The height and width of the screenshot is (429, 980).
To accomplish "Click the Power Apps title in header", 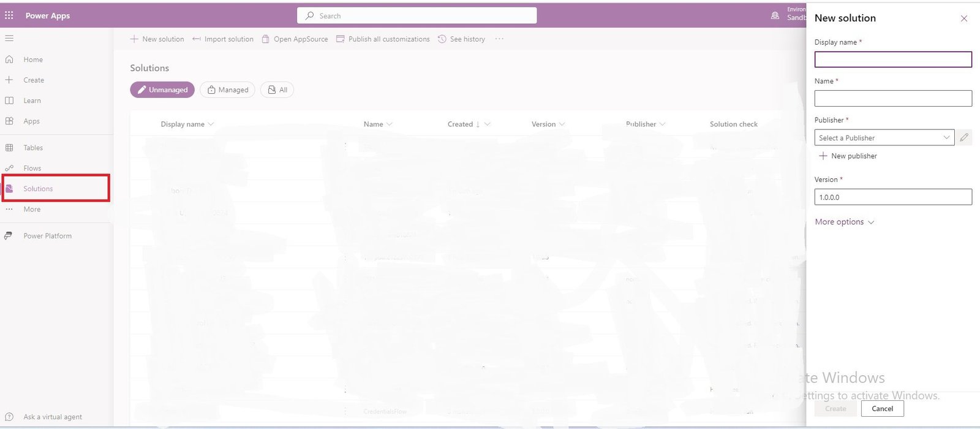I will [48, 15].
